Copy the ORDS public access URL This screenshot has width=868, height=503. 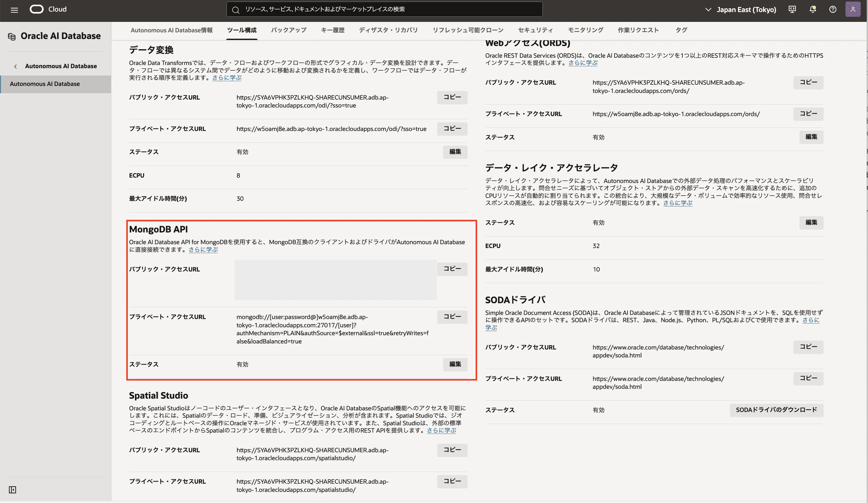808,83
